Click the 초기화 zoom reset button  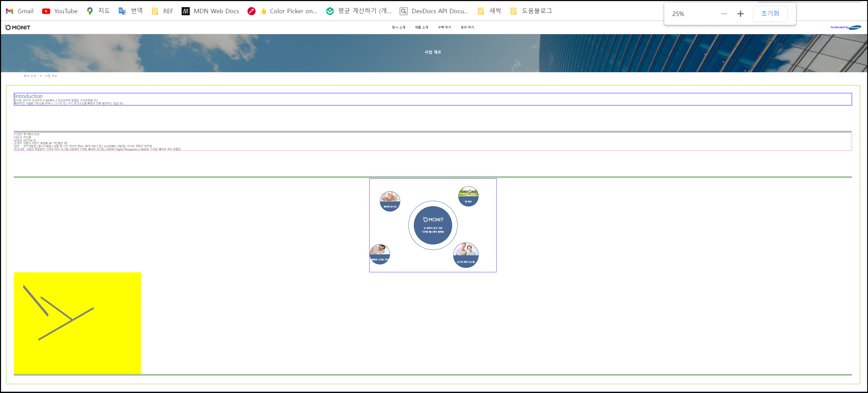point(770,14)
